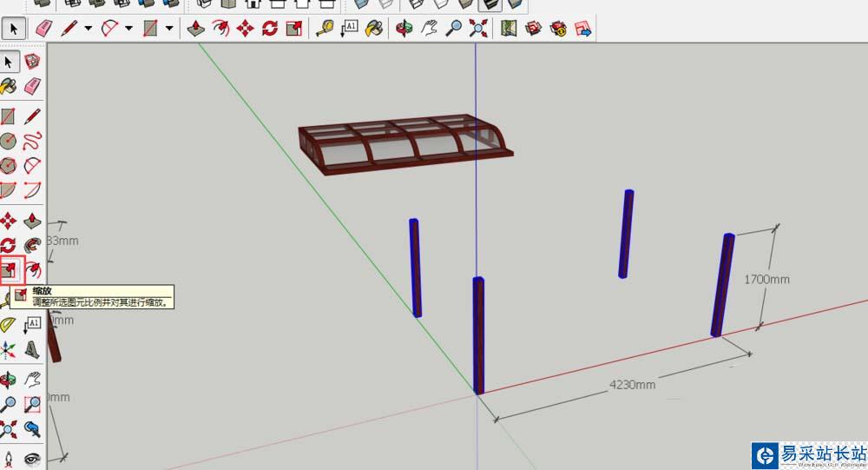Toggle the Look Around eye tool
Viewport: 868px width, 470px height.
[32, 457]
